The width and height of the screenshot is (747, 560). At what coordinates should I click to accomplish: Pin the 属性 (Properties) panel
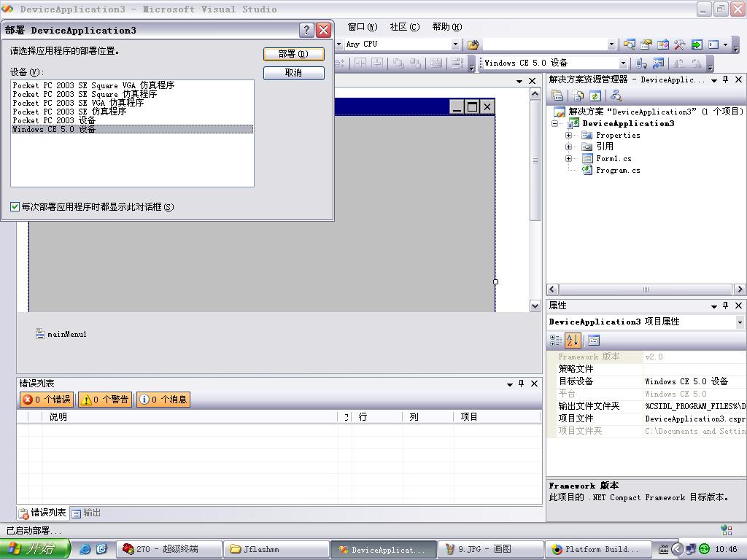(x=726, y=306)
